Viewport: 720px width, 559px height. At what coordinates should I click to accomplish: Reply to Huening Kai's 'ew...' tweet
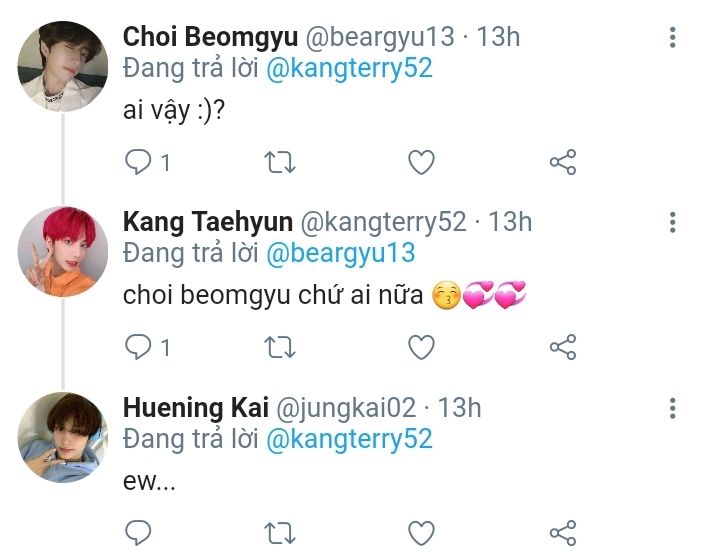tap(138, 531)
